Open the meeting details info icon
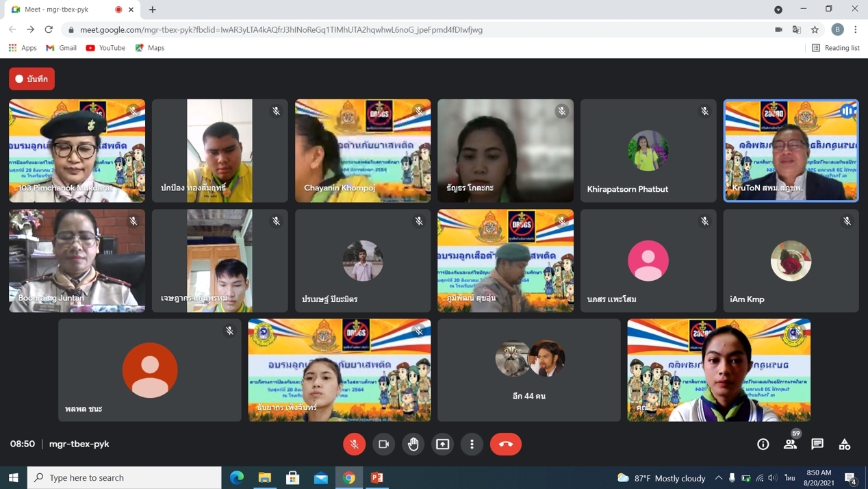 (763, 444)
